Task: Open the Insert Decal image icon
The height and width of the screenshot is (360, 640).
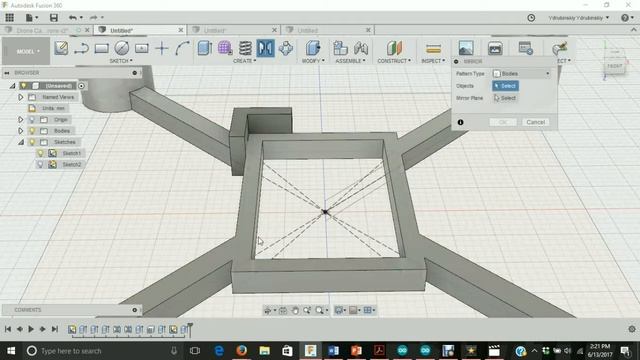Action: coord(466,48)
